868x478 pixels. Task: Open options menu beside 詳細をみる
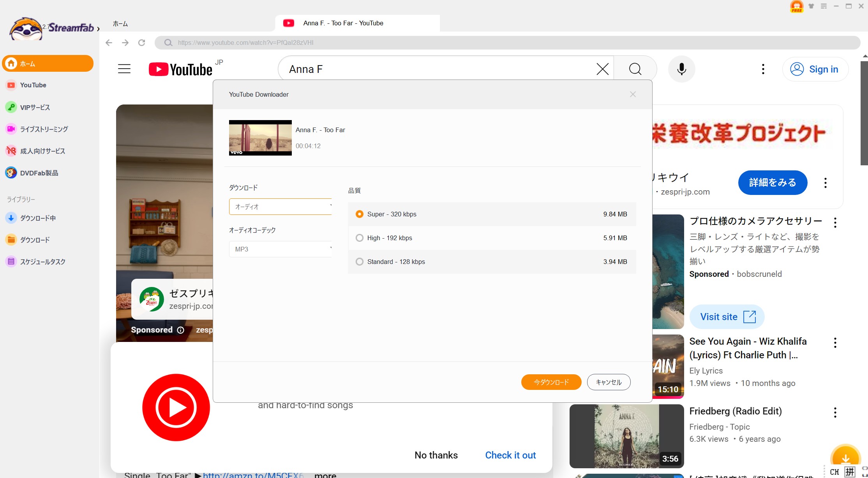(x=825, y=183)
